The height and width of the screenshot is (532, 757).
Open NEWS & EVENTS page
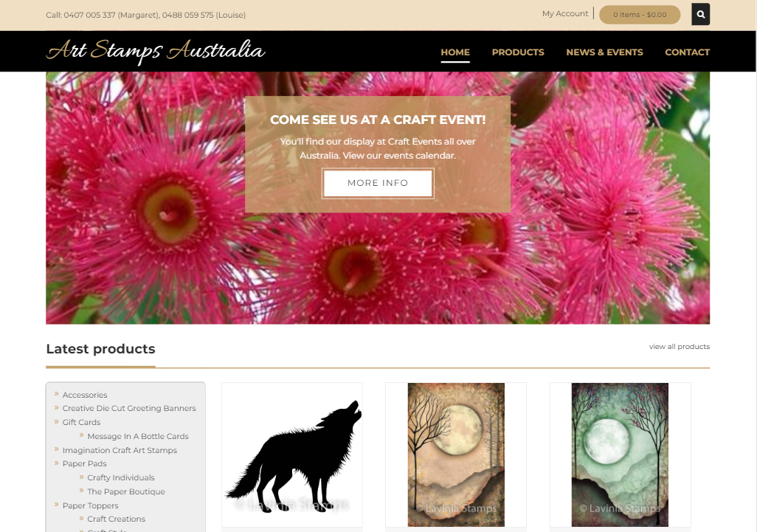(x=604, y=52)
